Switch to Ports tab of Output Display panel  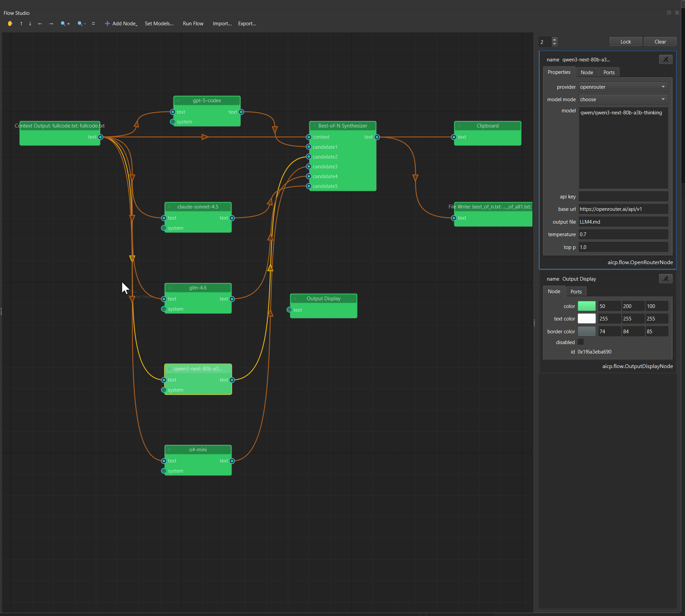[x=576, y=292]
